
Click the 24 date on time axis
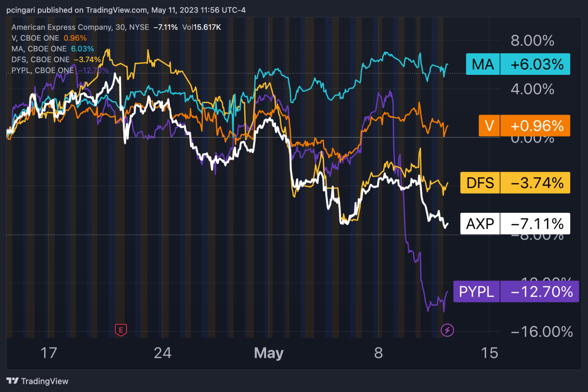(x=162, y=352)
